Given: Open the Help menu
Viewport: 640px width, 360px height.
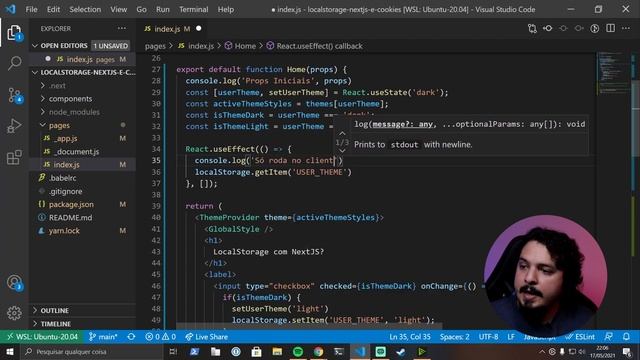Looking at the screenshot, I should click(226, 9).
